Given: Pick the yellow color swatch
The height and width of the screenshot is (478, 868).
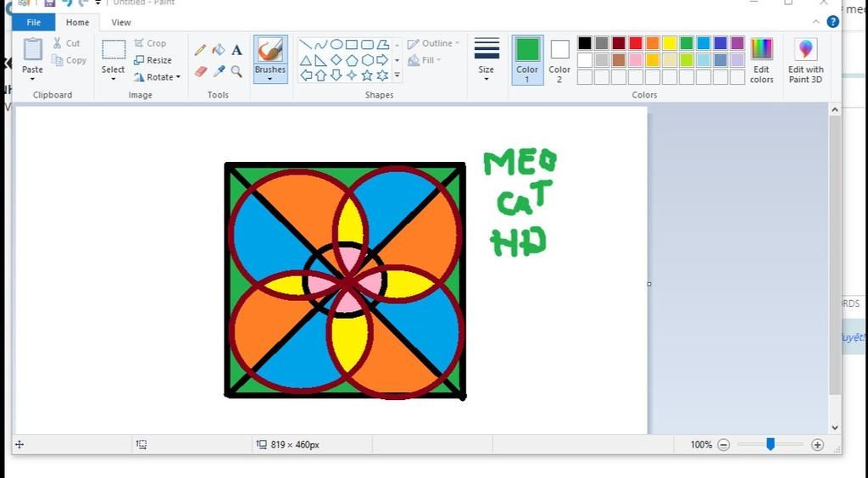Looking at the screenshot, I should (670, 43).
